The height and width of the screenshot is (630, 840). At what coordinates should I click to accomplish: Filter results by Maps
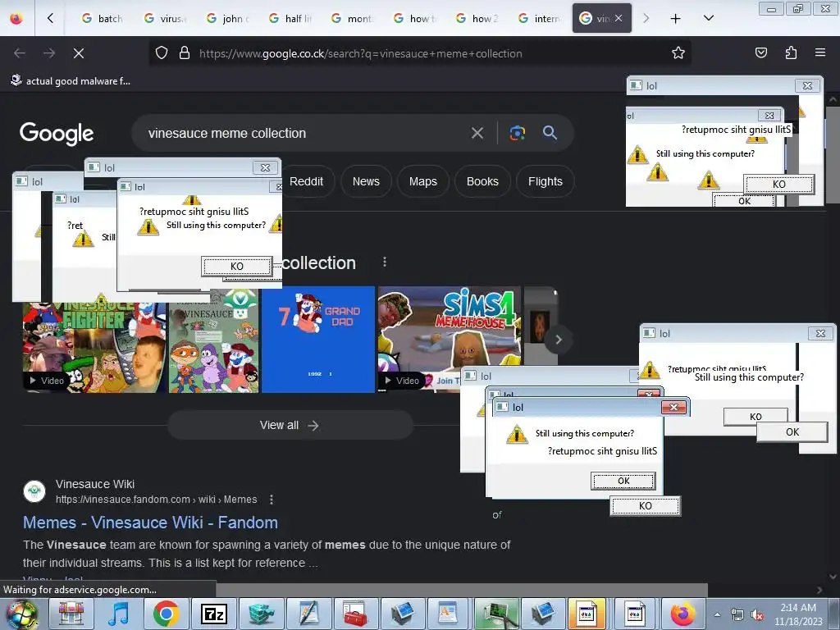coord(422,181)
